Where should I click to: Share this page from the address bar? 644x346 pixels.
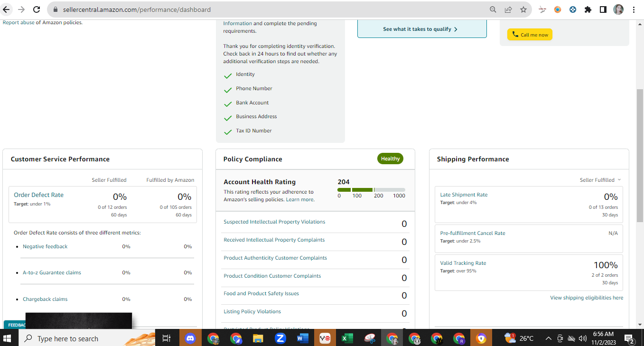click(x=508, y=9)
